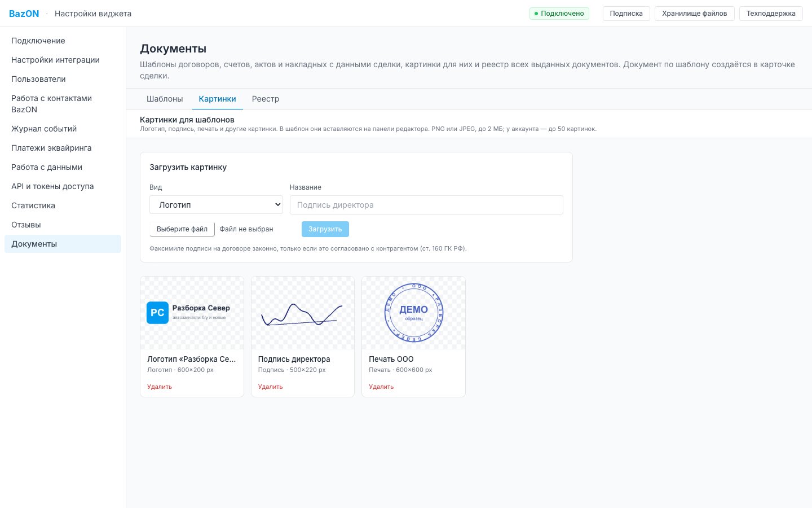The image size is (812, 508).
Task: Open Настройки интеграции section
Action: pyautogui.click(x=63, y=60)
